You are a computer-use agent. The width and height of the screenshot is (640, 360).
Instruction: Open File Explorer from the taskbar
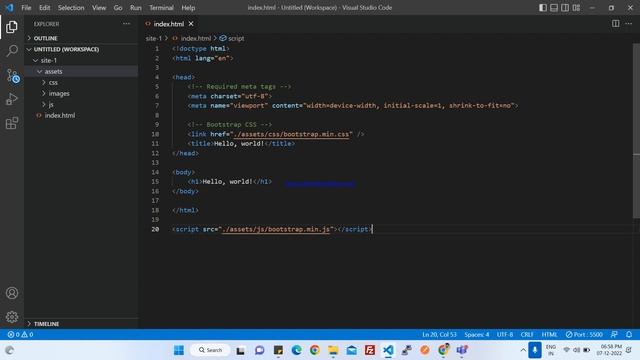pyautogui.click(x=333, y=350)
